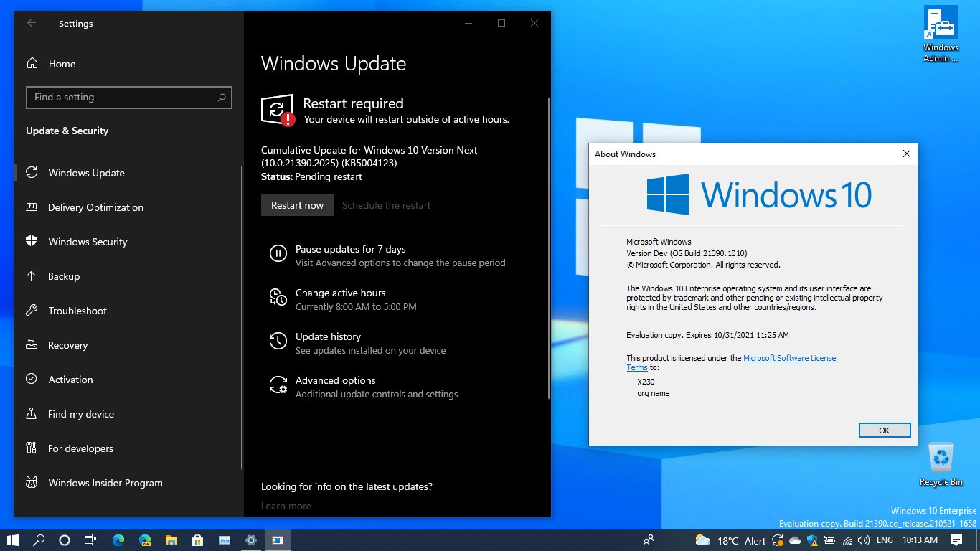The height and width of the screenshot is (551, 980).
Task: Click the search magnifier in Find a setting
Action: pyautogui.click(x=222, y=97)
